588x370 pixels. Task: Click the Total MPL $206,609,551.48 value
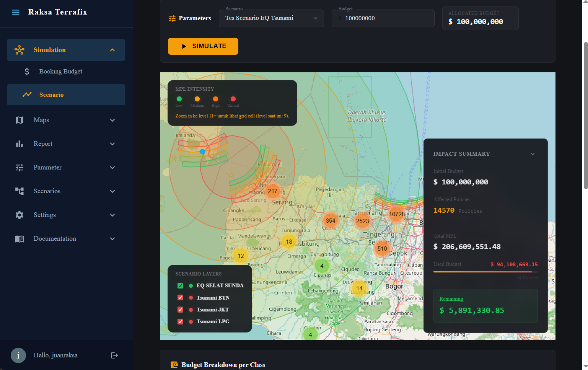(467, 247)
